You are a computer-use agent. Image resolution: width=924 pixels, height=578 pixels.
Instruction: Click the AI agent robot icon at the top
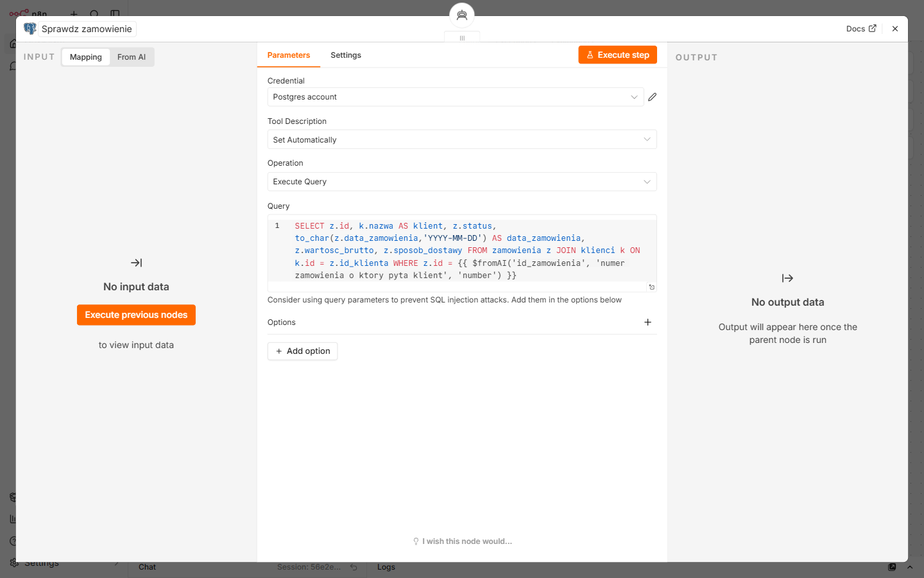[x=462, y=15]
